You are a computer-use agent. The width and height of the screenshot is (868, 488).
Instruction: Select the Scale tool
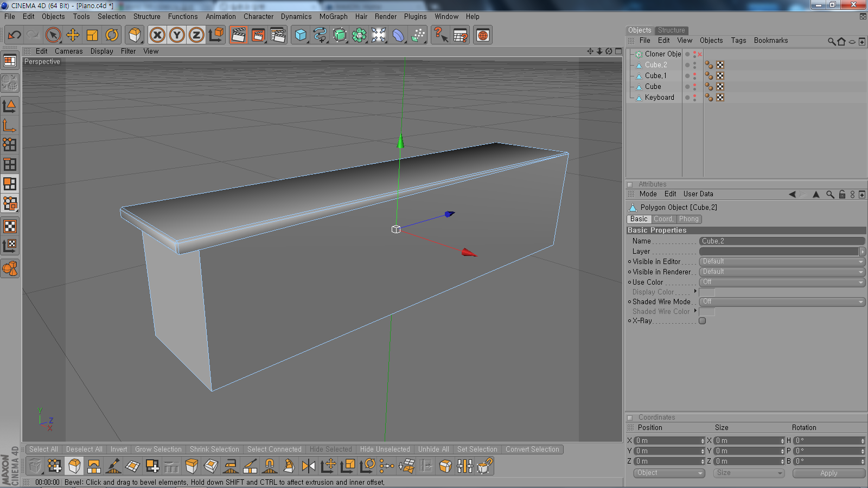pos(92,35)
